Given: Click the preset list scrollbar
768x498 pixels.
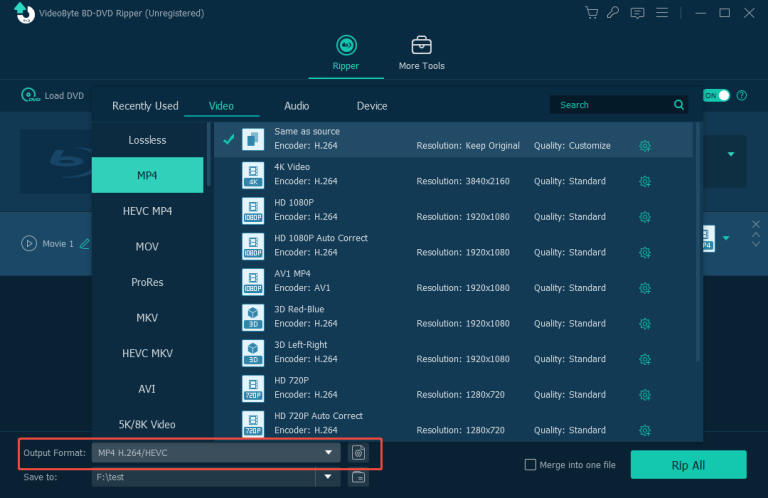Looking at the screenshot, I should (697, 242).
